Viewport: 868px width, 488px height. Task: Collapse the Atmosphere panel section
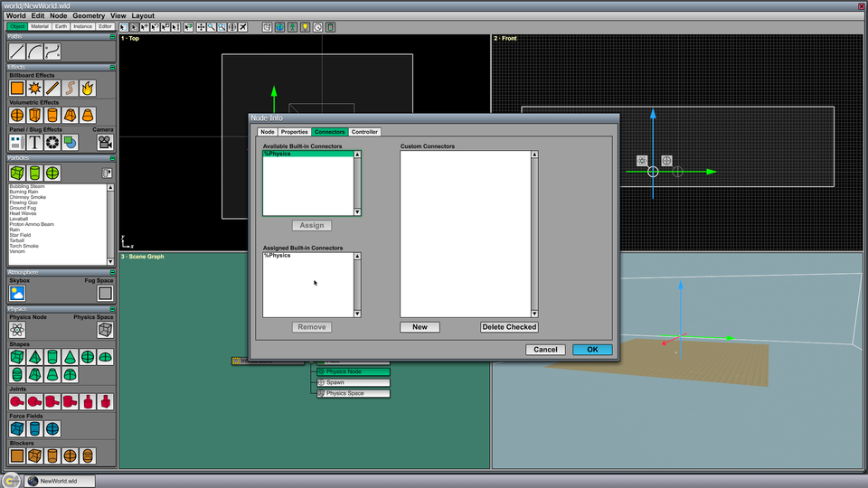[112, 272]
